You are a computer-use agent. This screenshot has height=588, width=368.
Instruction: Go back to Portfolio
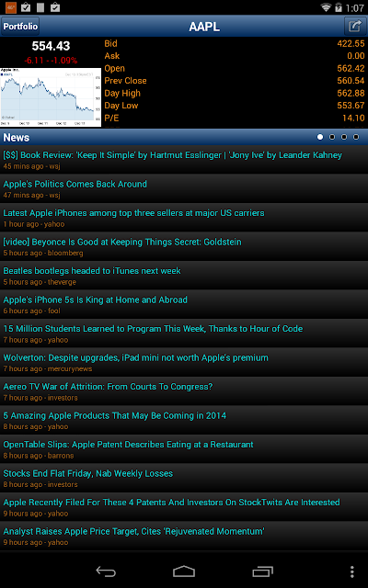(x=20, y=27)
